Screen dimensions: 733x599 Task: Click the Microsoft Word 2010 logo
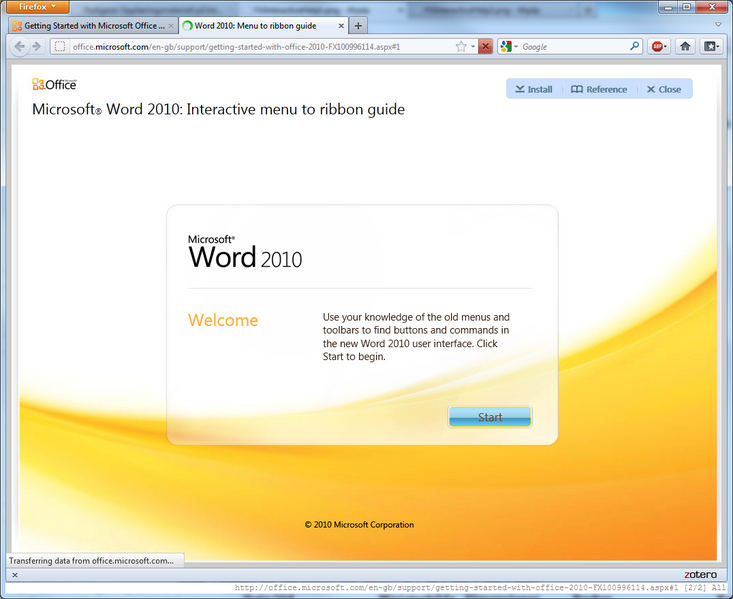click(x=245, y=252)
